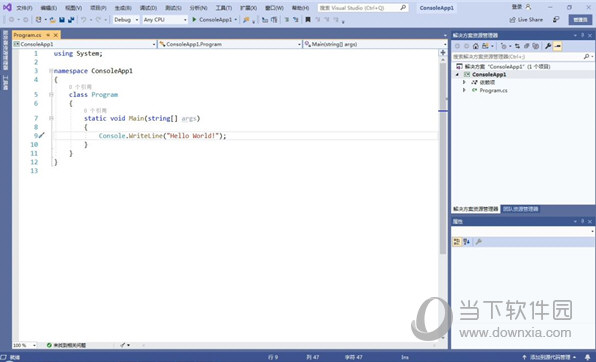The height and width of the screenshot is (362, 596).
Task: Click the comment-out lines toolbar icon
Action: [x=287, y=20]
